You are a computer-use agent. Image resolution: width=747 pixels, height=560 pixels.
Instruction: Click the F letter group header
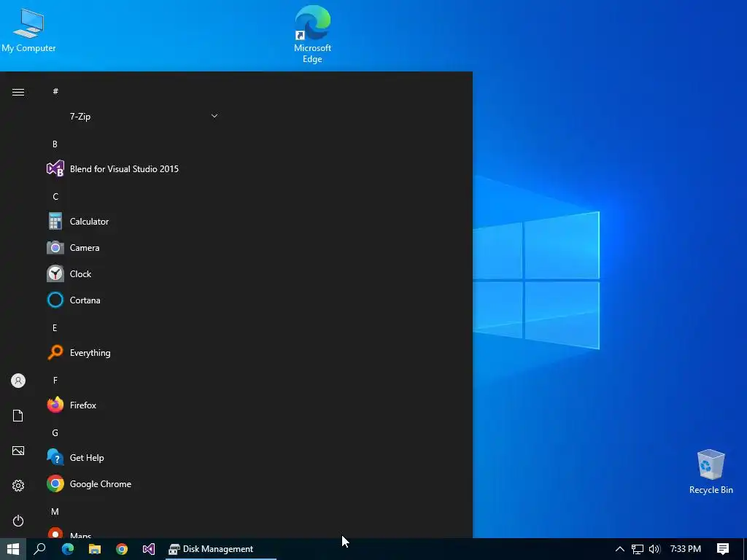click(x=55, y=380)
